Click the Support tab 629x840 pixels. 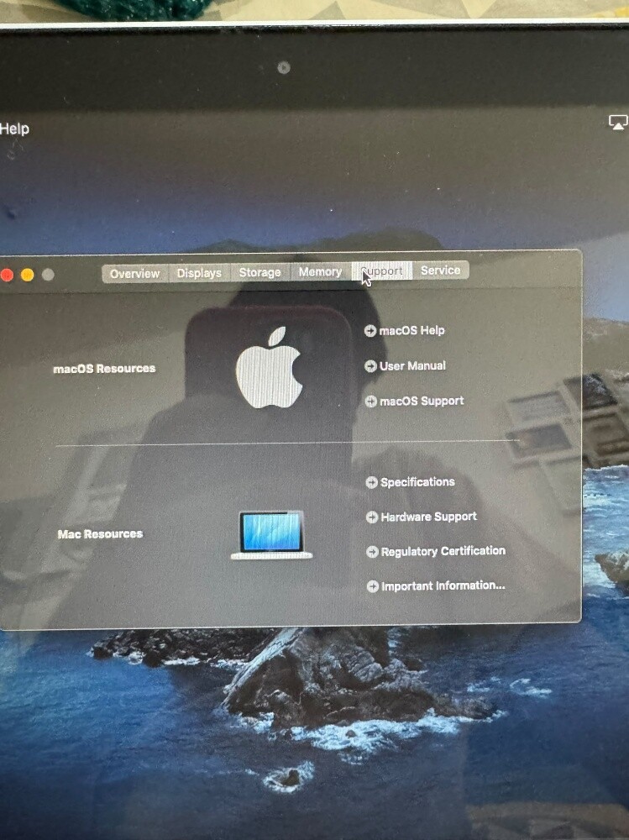[381, 271]
